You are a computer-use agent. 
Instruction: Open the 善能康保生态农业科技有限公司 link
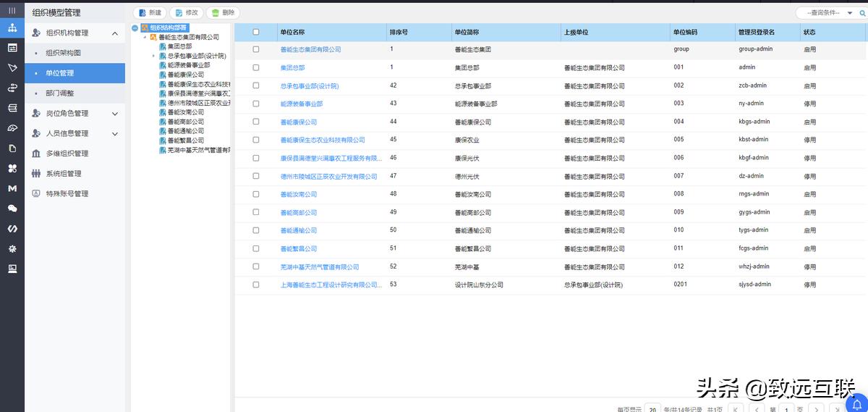point(323,140)
